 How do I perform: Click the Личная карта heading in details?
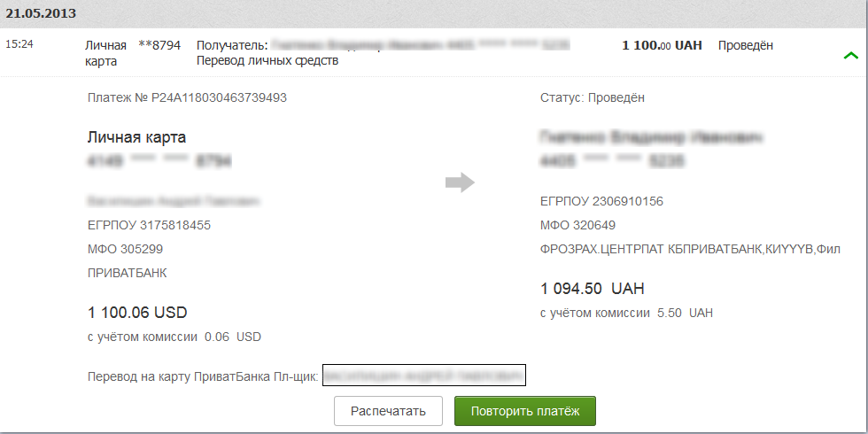(x=136, y=137)
